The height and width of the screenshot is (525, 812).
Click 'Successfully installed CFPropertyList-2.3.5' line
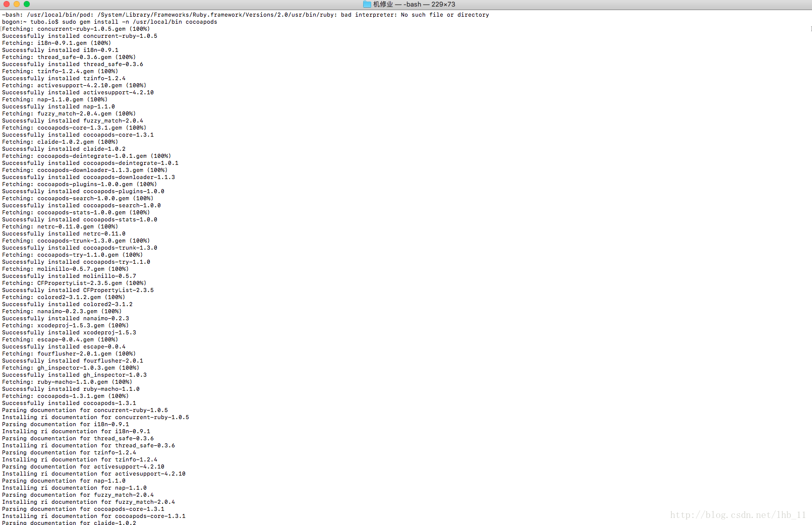(78, 290)
